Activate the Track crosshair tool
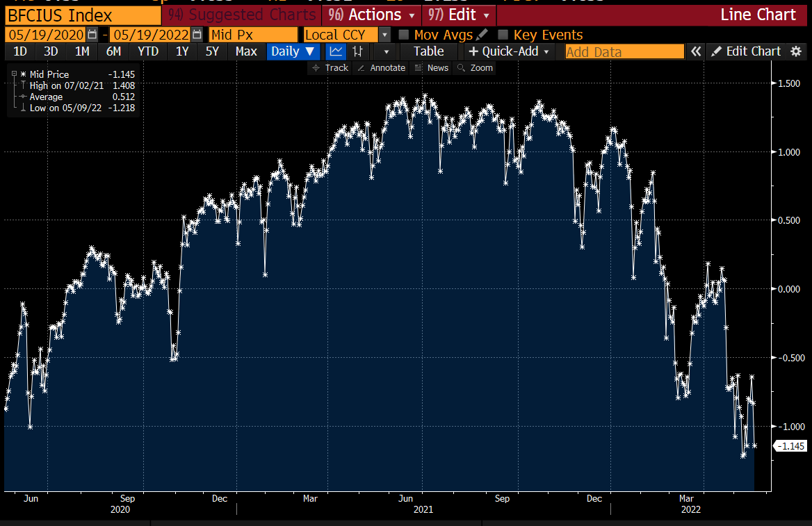This screenshot has height=526, width=812. tap(329, 67)
